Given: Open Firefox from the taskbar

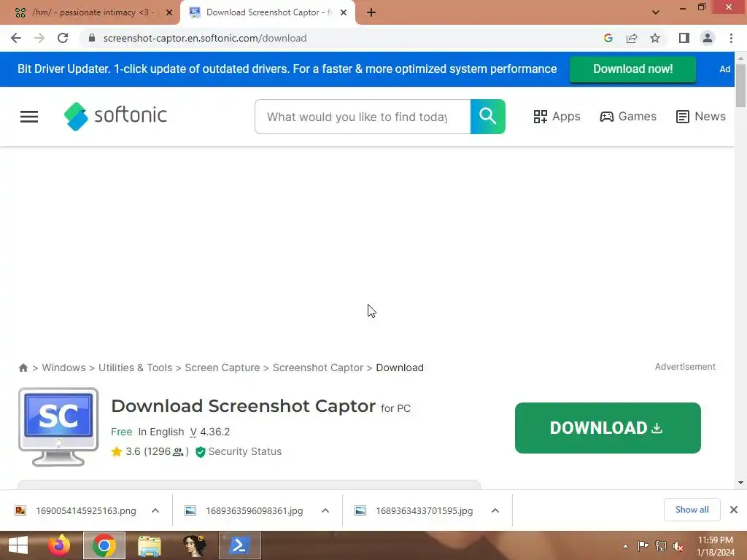Looking at the screenshot, I should tap(59, 545).
